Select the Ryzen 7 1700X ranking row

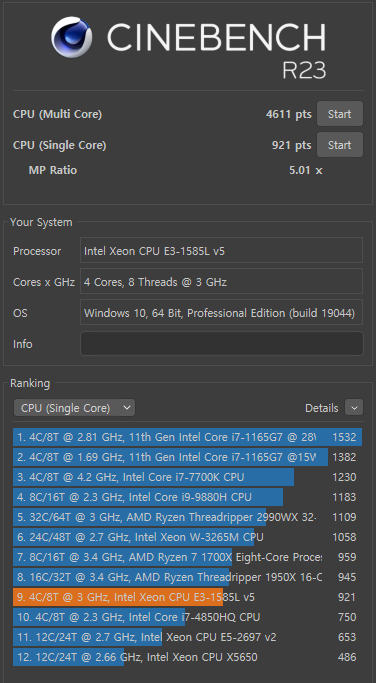(187, 557)
